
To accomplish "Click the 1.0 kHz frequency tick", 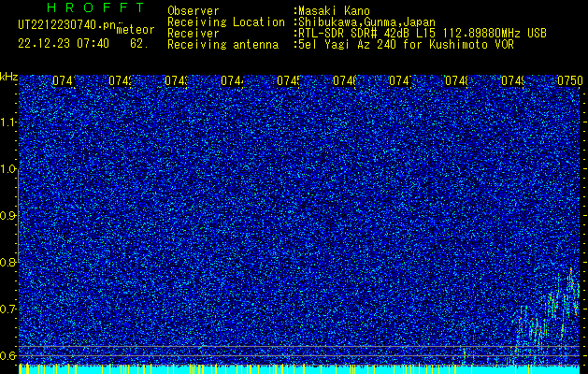I will pos(8,169).
